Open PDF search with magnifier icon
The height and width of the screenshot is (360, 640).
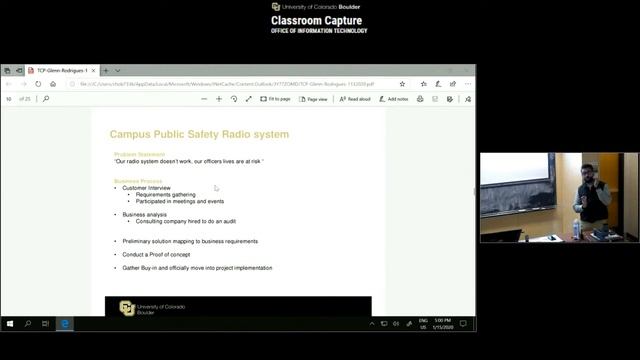(46, 99)
